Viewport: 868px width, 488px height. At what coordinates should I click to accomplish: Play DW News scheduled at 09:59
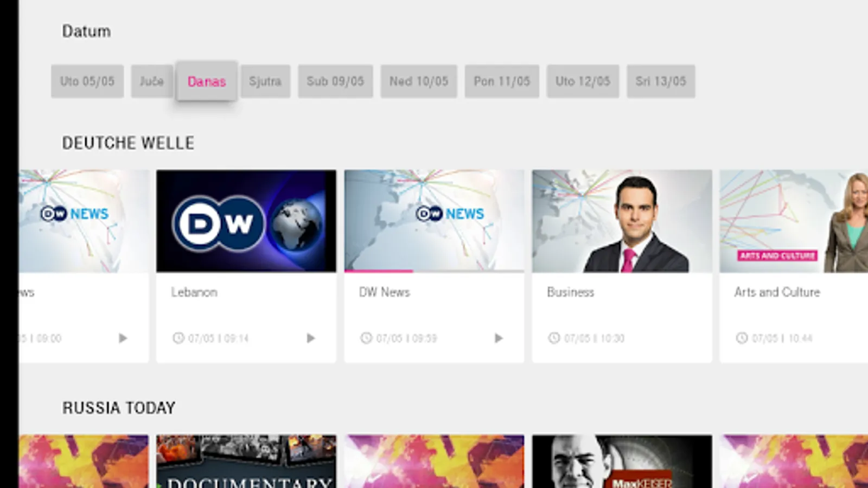(499, 338)
